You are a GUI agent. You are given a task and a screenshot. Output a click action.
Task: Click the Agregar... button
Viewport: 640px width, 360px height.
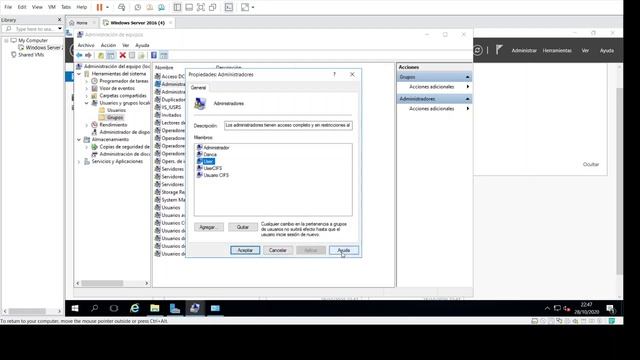pos(209,227)
